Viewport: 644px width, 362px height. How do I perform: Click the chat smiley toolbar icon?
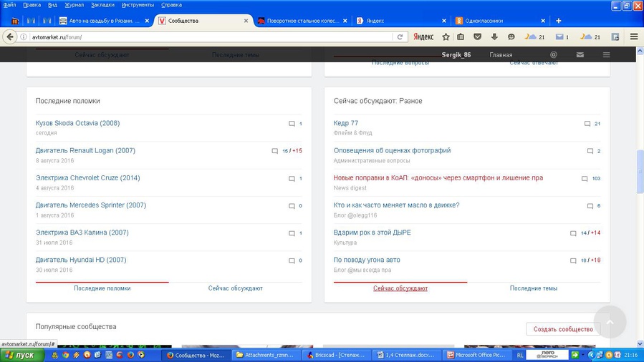coord(511,37)
